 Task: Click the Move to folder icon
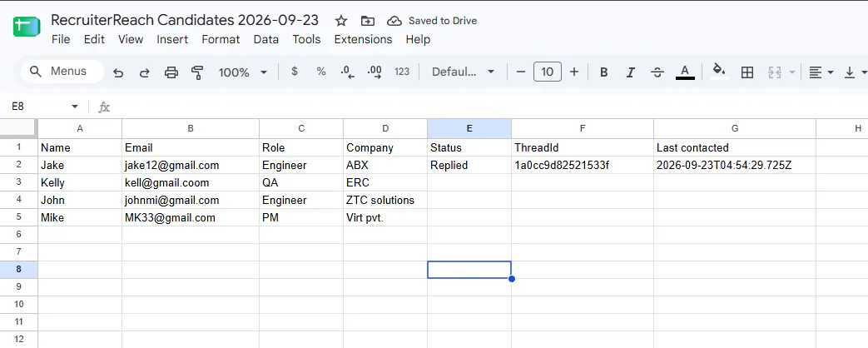coord(368,21)
